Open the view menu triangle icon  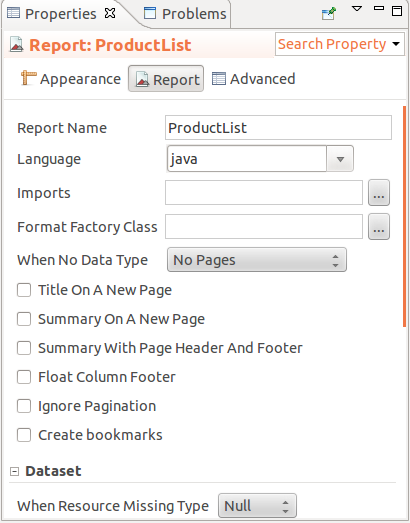point(357,8)
